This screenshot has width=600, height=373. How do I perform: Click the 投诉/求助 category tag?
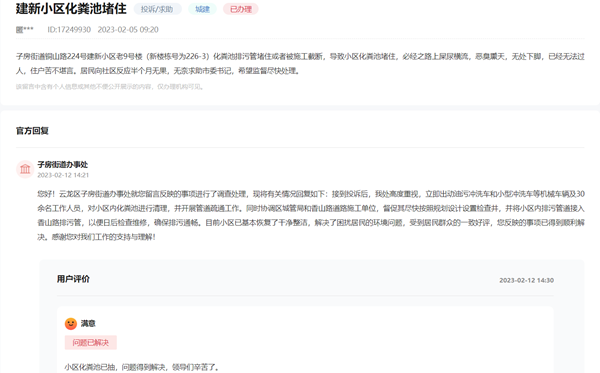[157, 9]
